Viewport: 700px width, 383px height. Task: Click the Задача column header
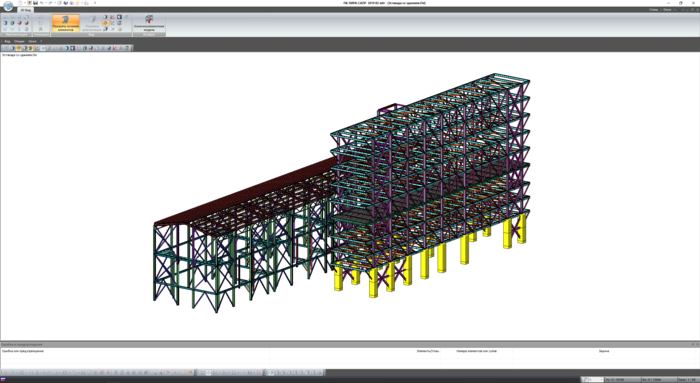(604, 351)
